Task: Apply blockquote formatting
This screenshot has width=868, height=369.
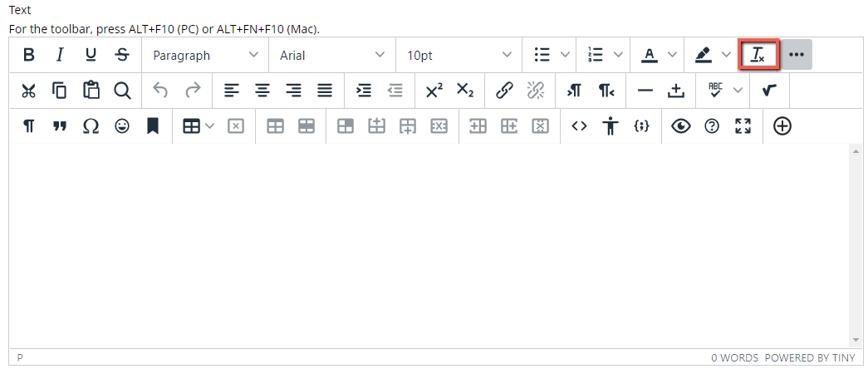Action: (60, 126)
